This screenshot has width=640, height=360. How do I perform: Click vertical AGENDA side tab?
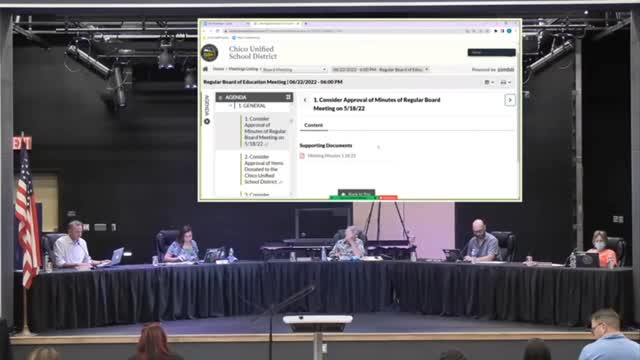[207, 105]
